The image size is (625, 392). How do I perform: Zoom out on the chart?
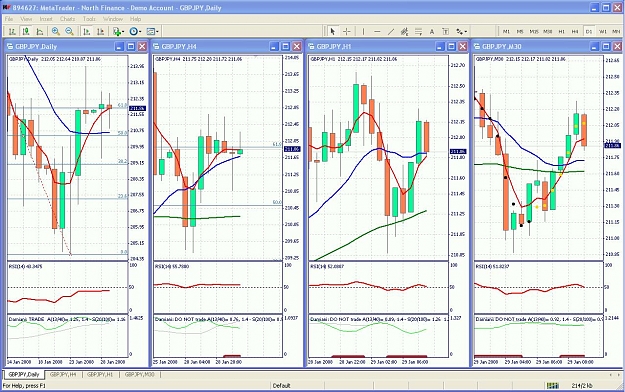pos(69,31)
